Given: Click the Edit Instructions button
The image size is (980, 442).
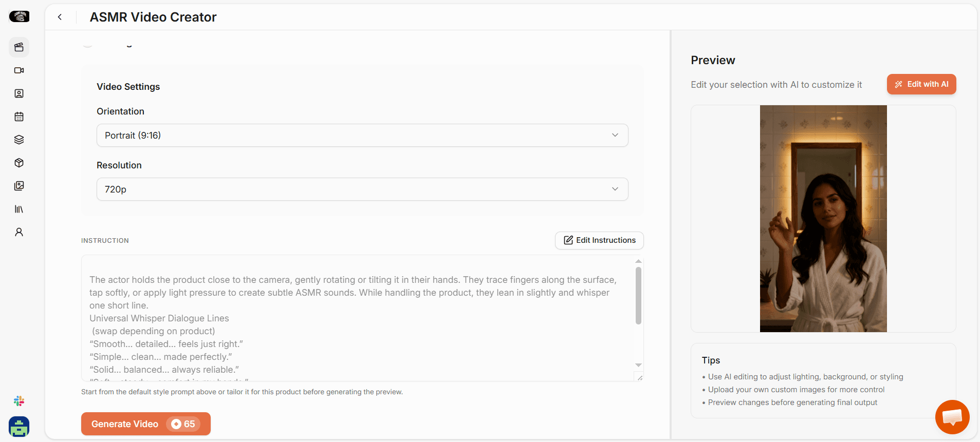Looking at the screenshot, I should click(x=599, y=240).
